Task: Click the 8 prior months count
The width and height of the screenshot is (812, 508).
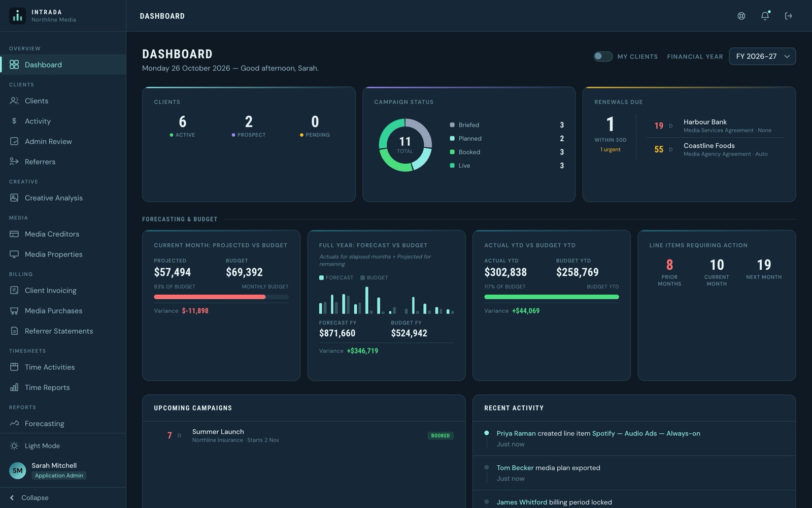Action: 669,265
